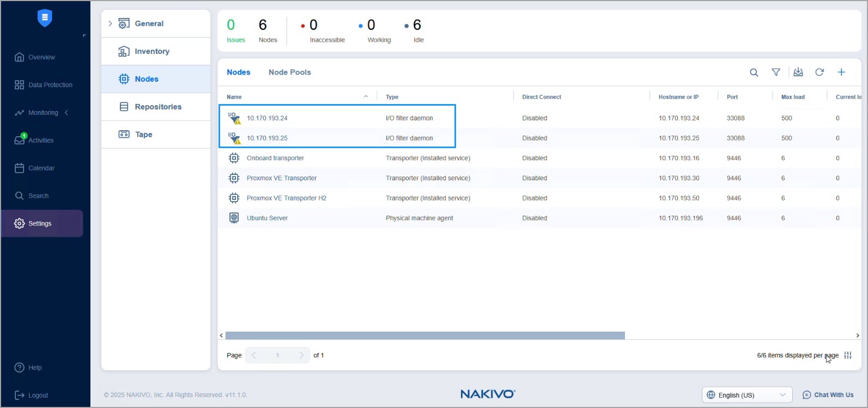Click Ubuntu Server machine icon

[234, 218]
